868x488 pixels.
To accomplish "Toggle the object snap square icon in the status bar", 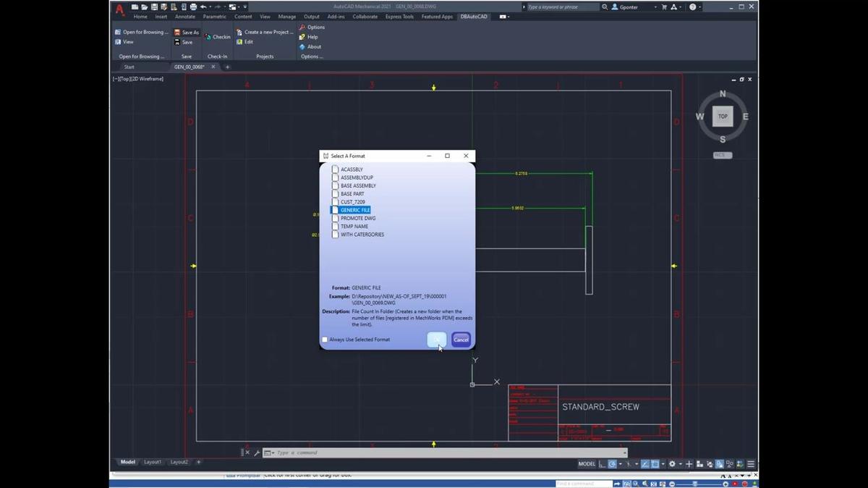I will coord(655,464).
